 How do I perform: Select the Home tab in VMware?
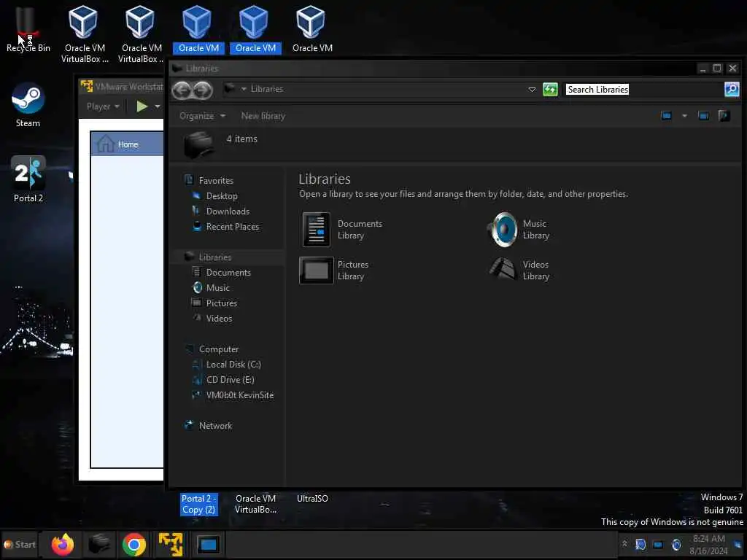[127, 144]
